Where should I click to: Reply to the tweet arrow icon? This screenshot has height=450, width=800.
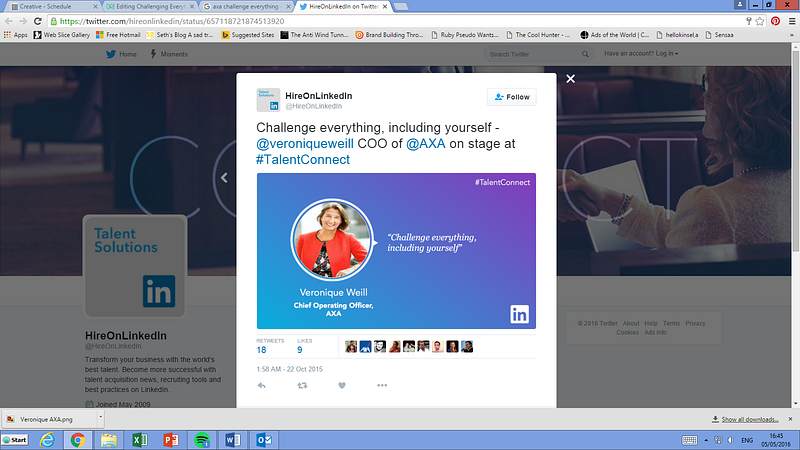(262, 385)
